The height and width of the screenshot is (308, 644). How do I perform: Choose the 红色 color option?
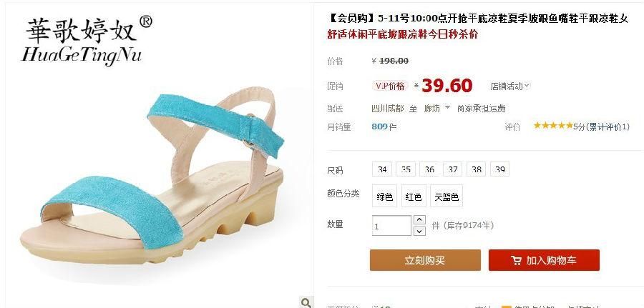pos(414,197)
